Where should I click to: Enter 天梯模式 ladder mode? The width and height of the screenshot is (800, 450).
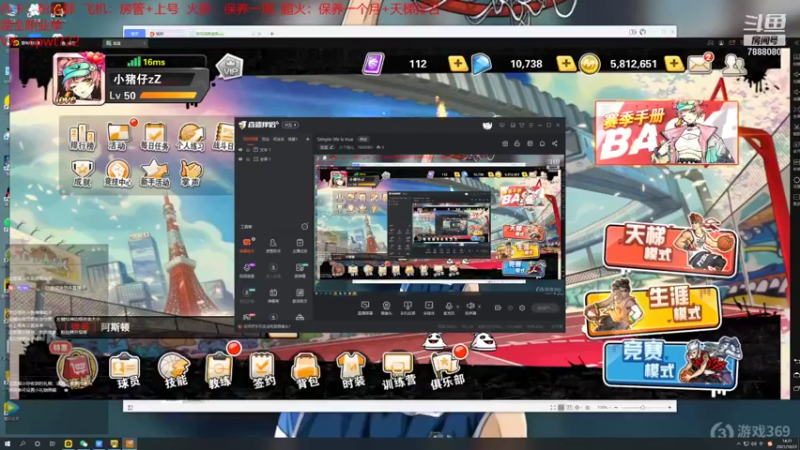click(x=669, y=248)
